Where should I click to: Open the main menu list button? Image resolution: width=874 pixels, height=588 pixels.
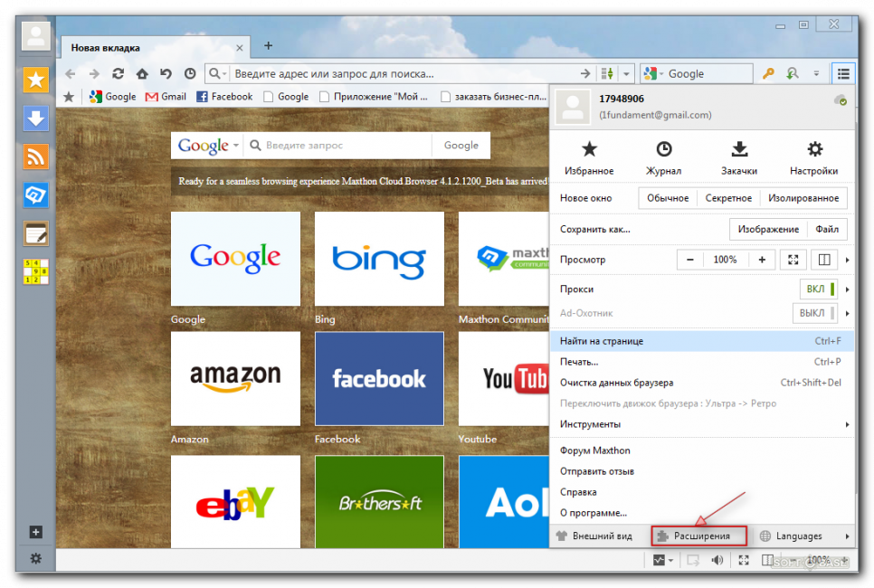click(843, 73)
